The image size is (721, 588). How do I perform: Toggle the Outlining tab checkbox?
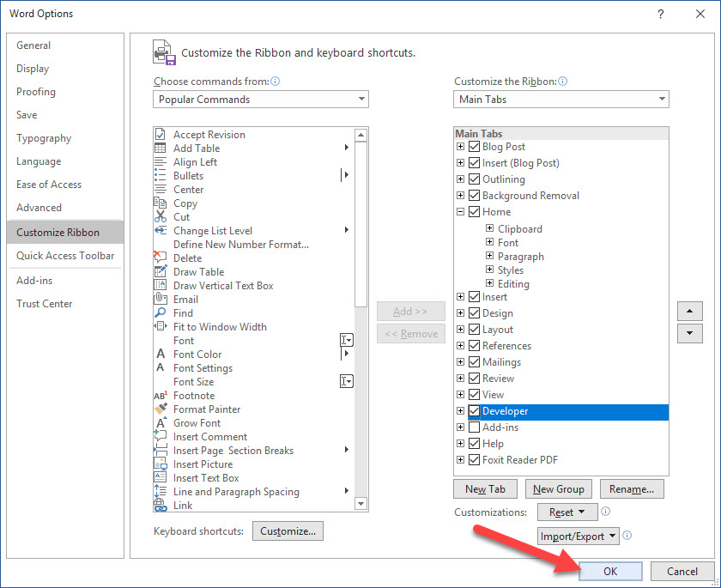(474, 179)
